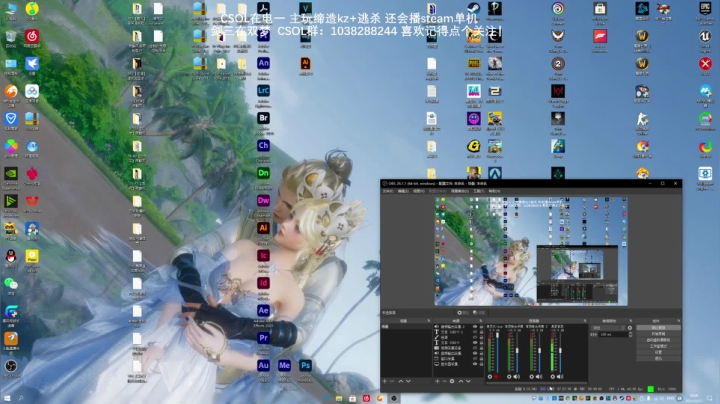Toggle visibility of the brush-icon color source

click(475, 337)
